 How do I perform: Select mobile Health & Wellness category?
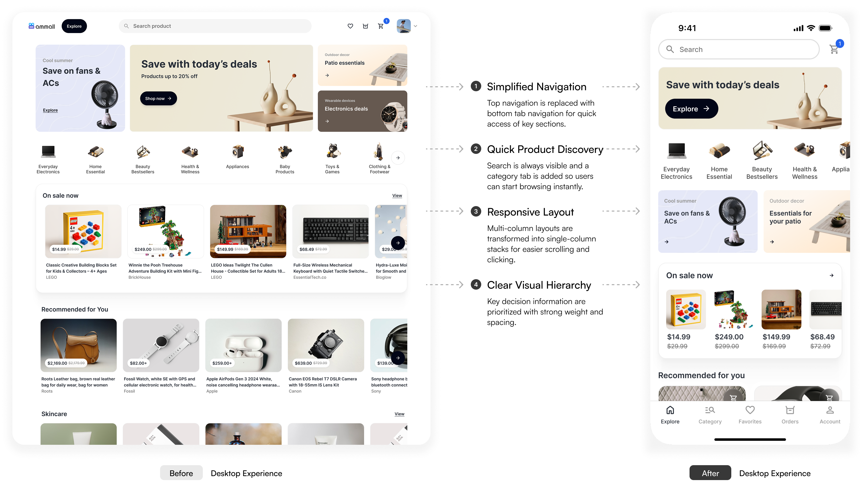click(805, 161)
